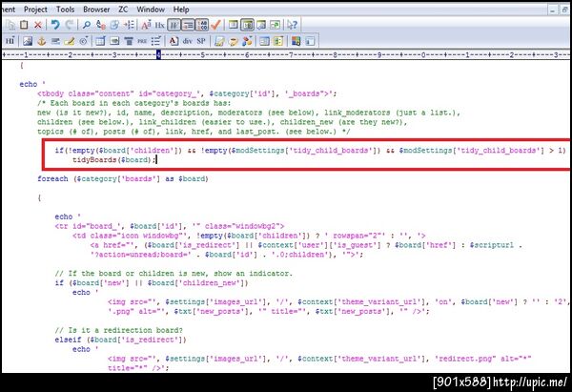This screenshot has width=572, height=392.
Task: Open the Help menu
Action: [181, 10]
